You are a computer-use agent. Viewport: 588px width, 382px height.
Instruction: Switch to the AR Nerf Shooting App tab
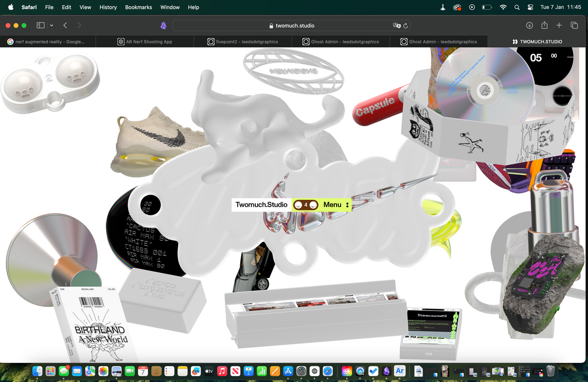(x=145, y=42)
